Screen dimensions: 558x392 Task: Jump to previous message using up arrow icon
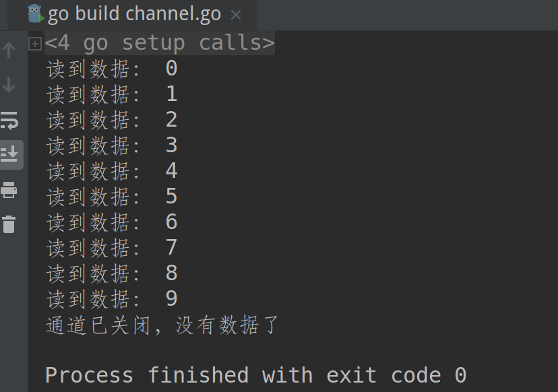click(8, 48)
